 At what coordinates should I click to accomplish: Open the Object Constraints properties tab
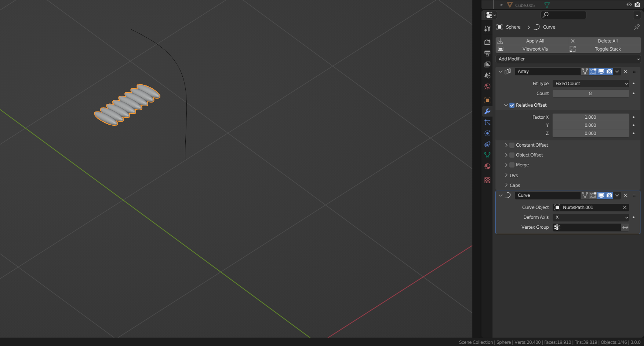point(487,144)
